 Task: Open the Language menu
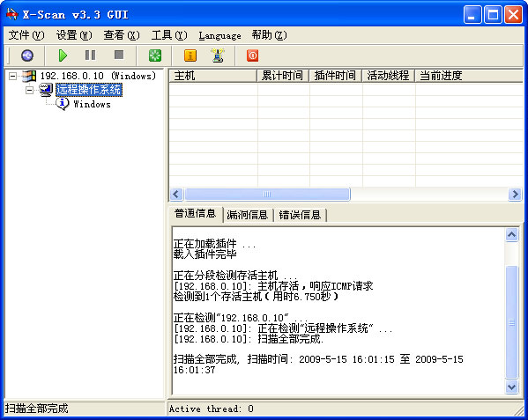219,35
